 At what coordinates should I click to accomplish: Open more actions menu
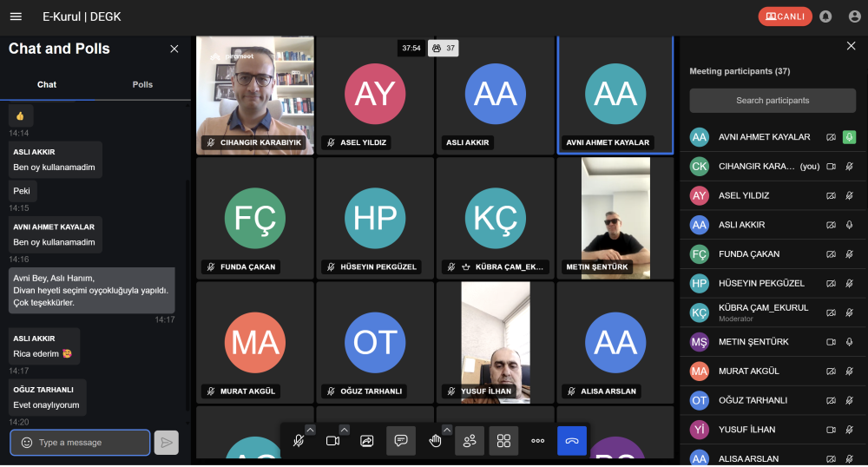click(538, 441)
